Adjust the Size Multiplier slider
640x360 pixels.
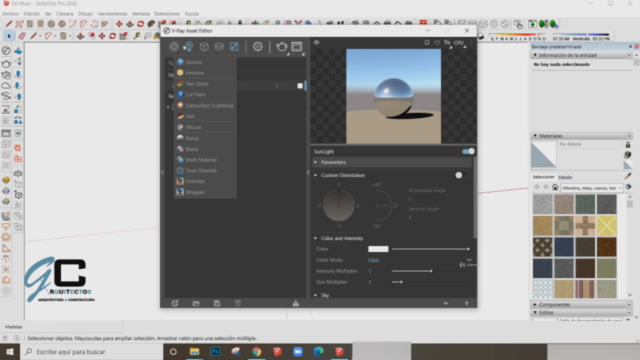coord(431,282)
